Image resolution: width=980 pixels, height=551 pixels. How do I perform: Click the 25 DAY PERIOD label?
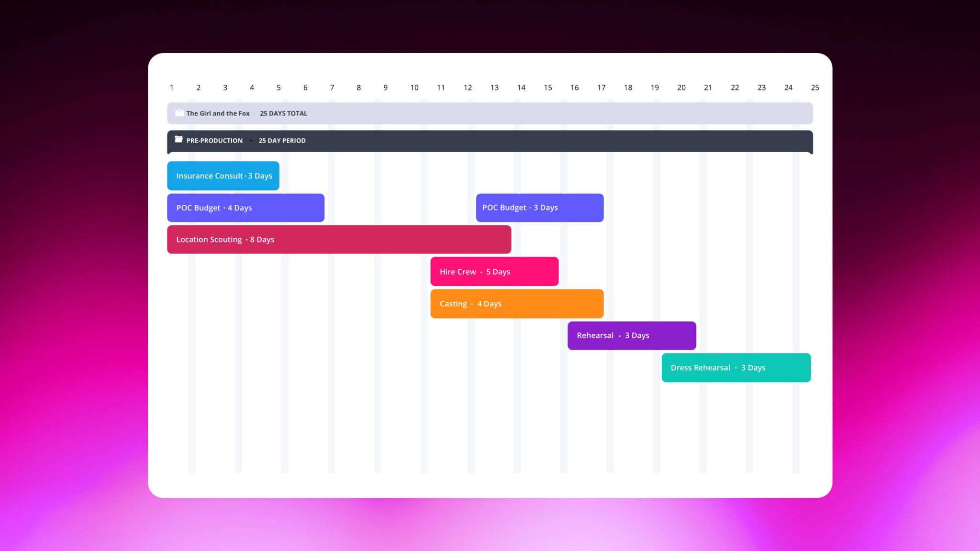282,141
